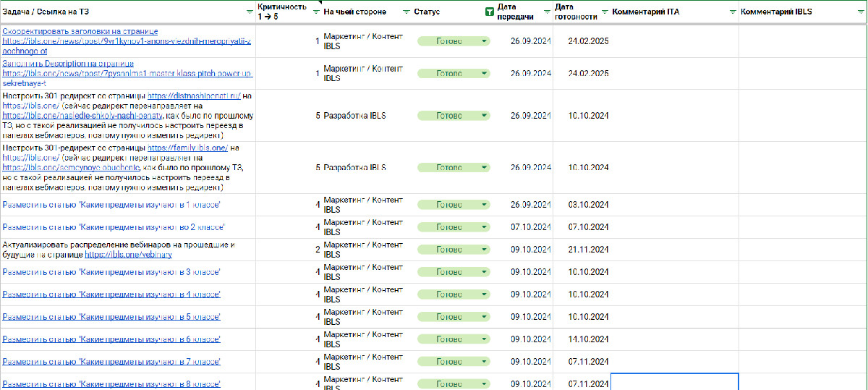This screenshot has height=390, width=868.
Task: Open status dropdown for distnashipenati.ru redirect row
Action: (x=484, y=116)
